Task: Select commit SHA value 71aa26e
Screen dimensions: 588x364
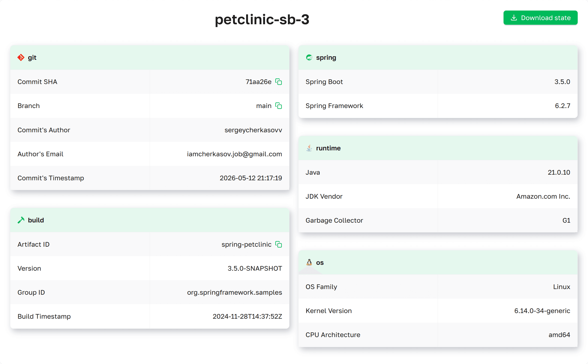Action: 258,82
